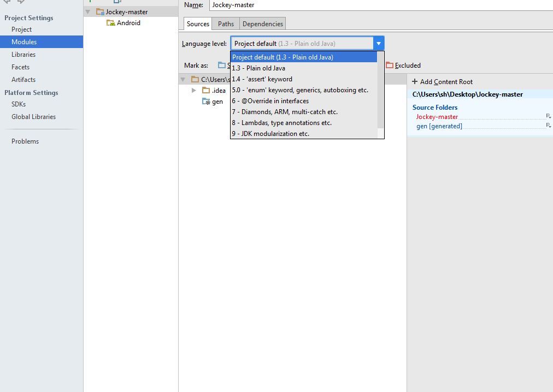Collapse the Jockey-master module tree node
The height and width of the screenshot is (392, 553).
(x=88, y=11)
